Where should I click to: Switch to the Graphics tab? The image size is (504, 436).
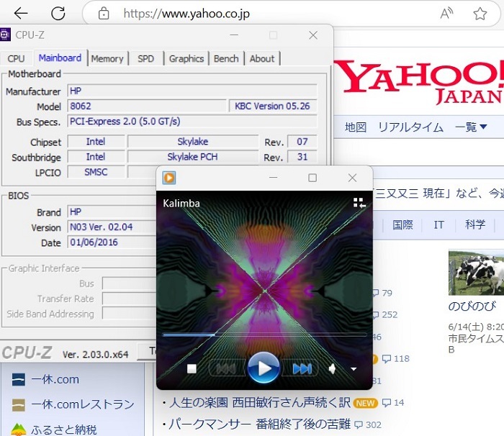tap(186, 58)
